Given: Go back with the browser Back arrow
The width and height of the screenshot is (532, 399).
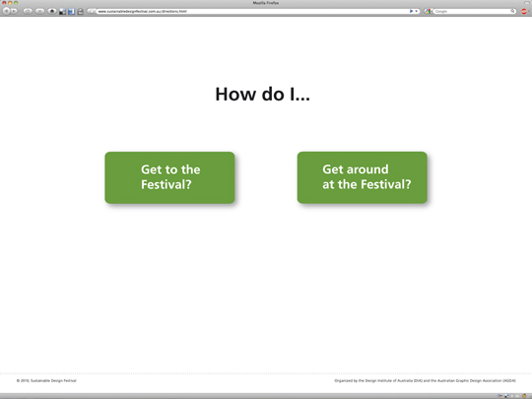Looking at the screenshot, I should point(6,11).
